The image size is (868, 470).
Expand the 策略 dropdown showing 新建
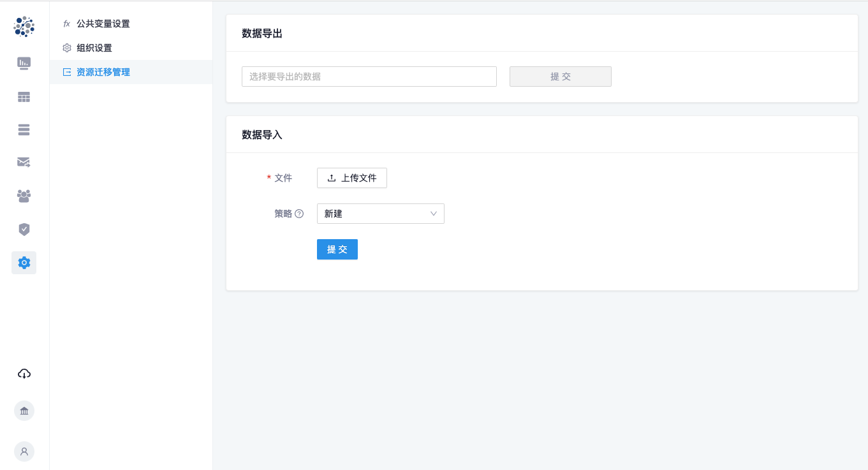pos(380,214)
